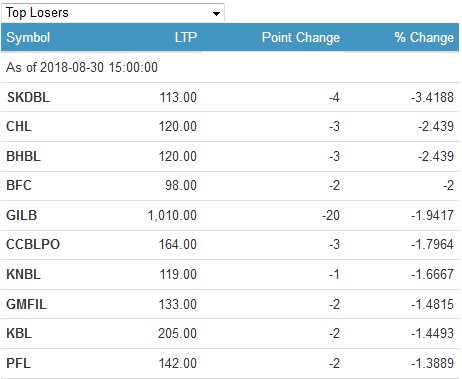Open the PFL symbol link

click(x=19, y=363)
